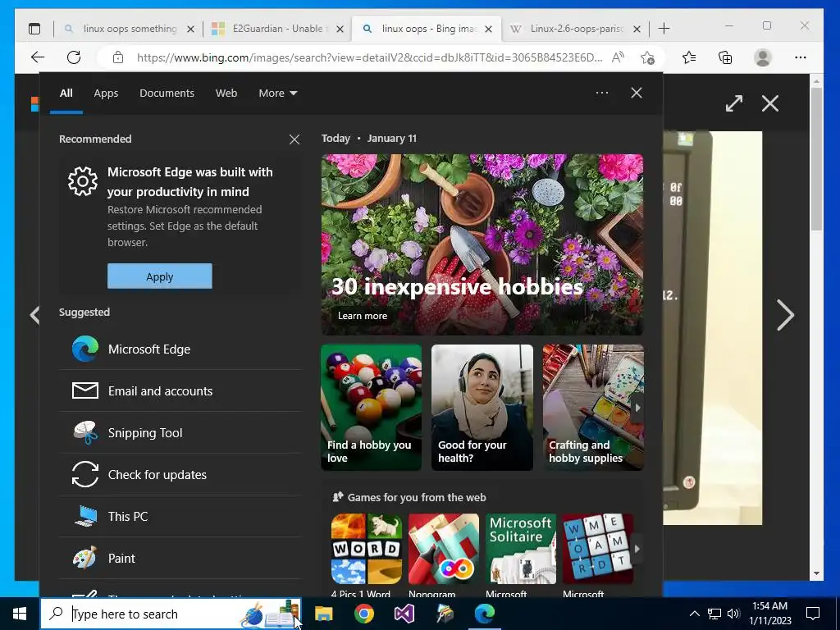Open Edge Settings and more ellipsis

point(801,57)
